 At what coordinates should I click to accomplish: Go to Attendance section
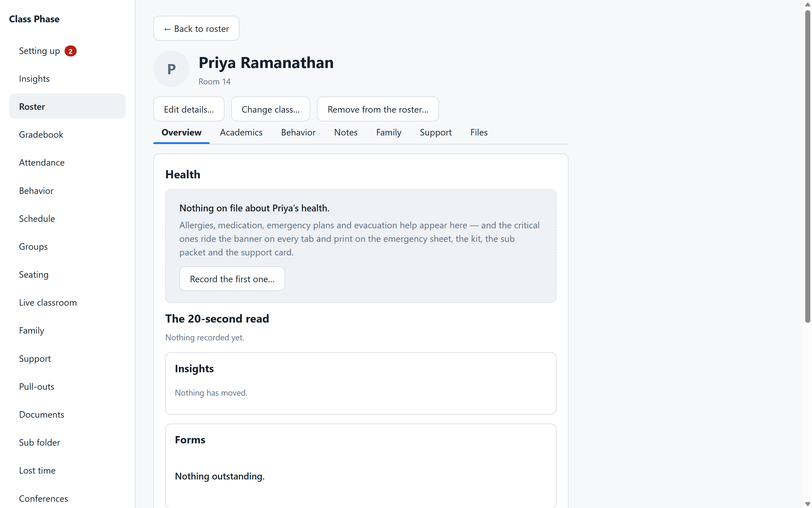[67, 162]
